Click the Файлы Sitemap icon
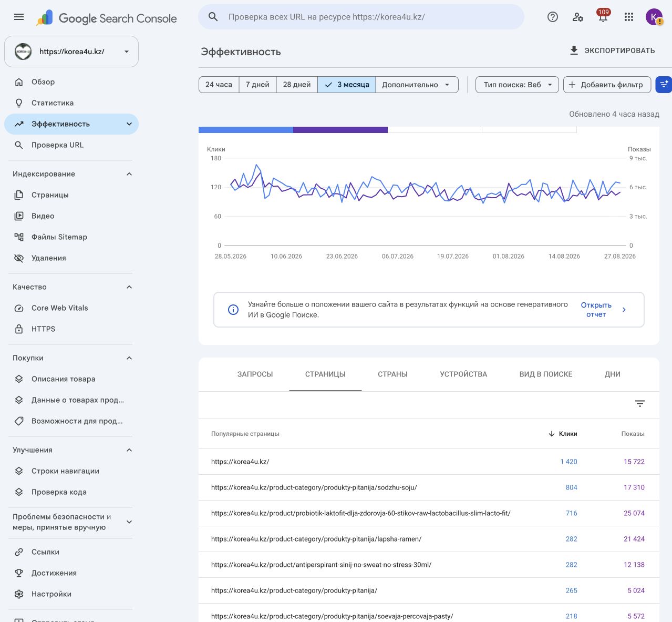Viewport: 672px width, 622px height. (19, 237)
